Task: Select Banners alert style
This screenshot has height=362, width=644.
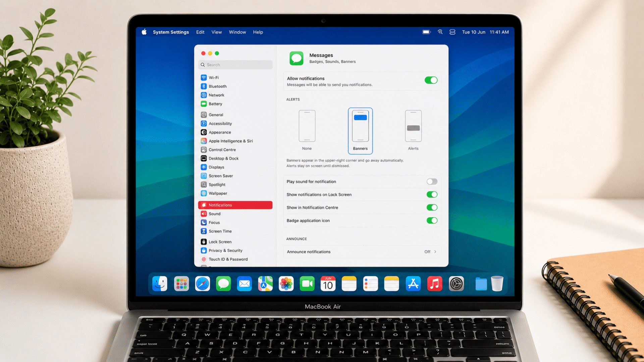Action: coord(360,131)
